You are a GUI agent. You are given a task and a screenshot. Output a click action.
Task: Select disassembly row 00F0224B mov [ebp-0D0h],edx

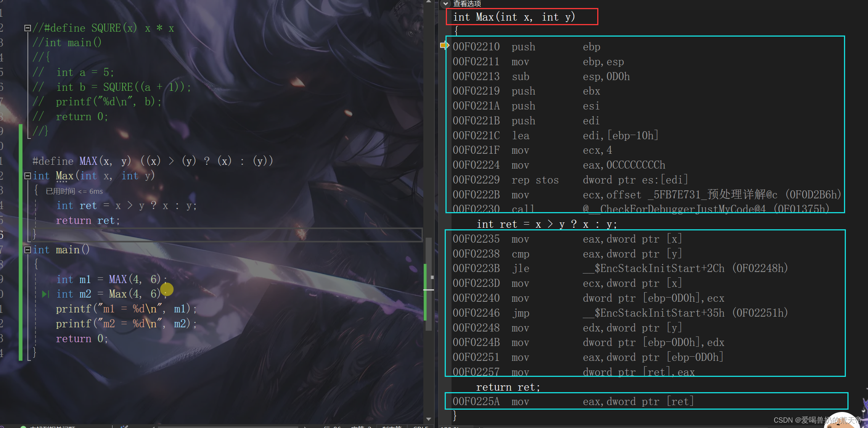(x=588, y=342)
